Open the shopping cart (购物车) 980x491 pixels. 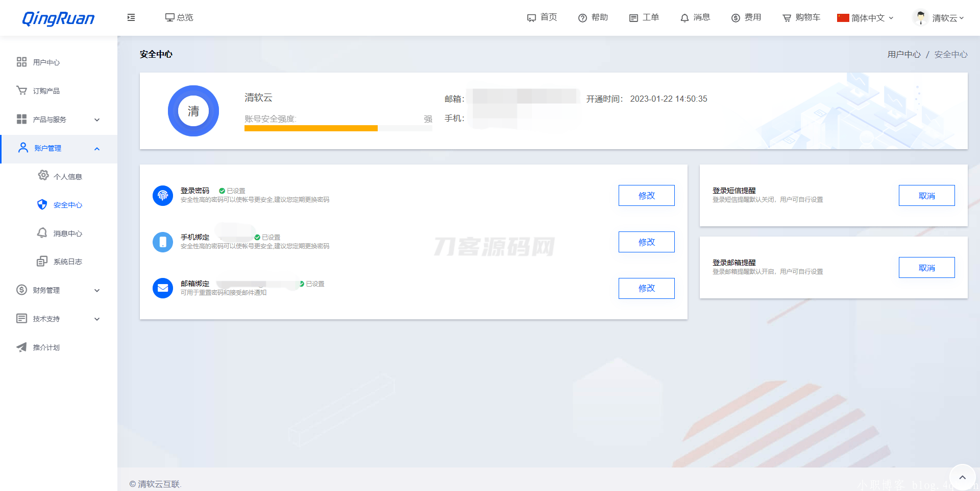pos(801,17)
